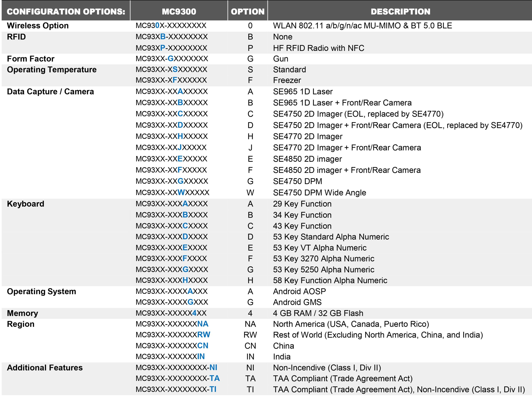This screenshot has height=399, width=532.
Task: Click the DESCRIPTION column header
Action: pyautogui.click(x=400, y=12)
